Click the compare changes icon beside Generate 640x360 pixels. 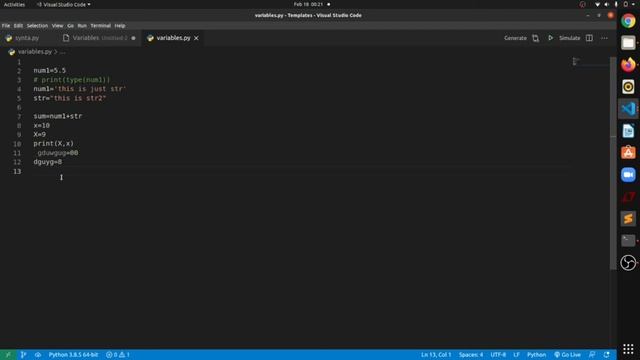pyautogui.click(x=536, y=38)
